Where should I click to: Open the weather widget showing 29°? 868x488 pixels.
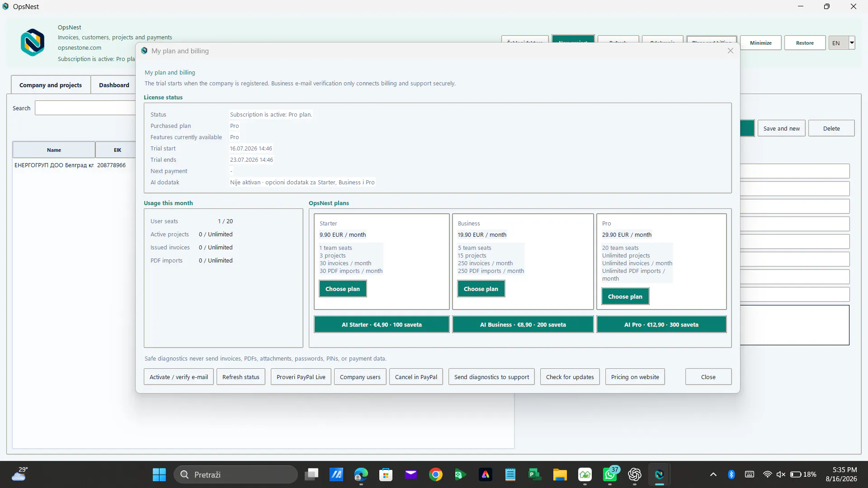[19, 474]
